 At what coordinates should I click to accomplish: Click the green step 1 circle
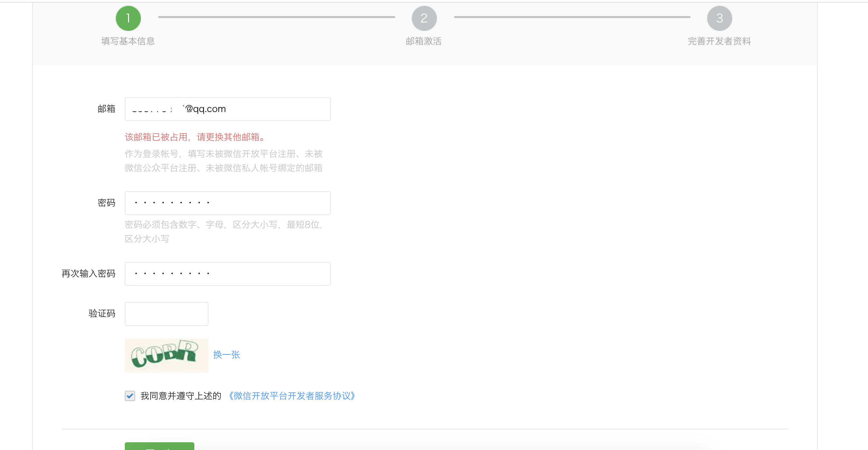[128, 18]
